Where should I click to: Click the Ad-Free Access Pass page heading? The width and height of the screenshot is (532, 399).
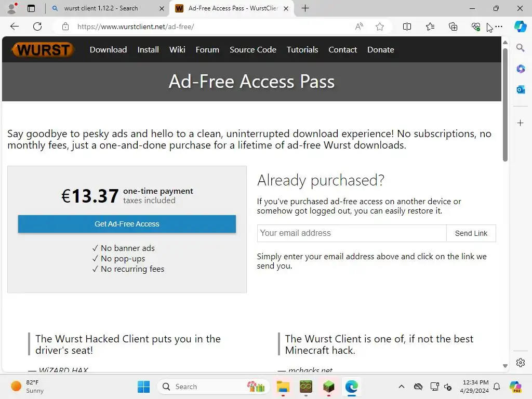click(252, 82)
